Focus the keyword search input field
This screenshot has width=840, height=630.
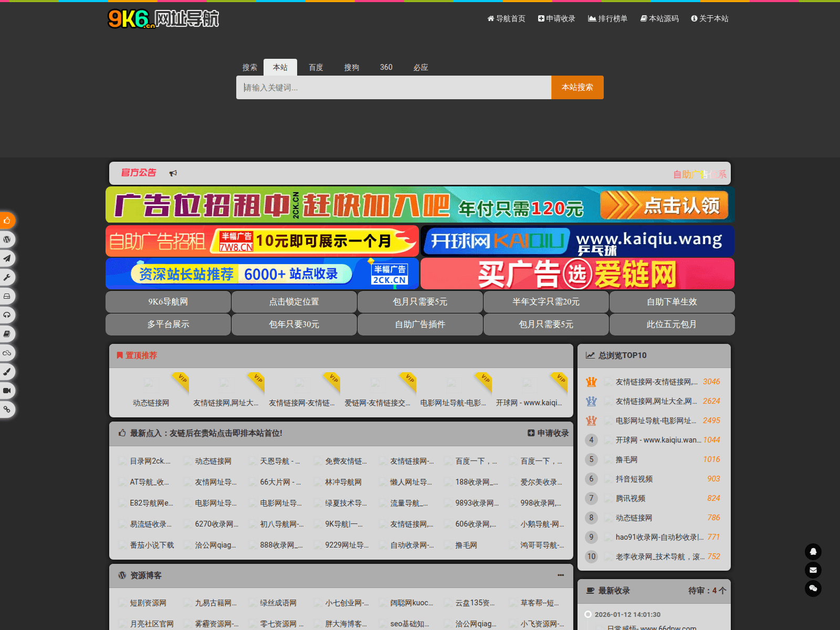394,88
